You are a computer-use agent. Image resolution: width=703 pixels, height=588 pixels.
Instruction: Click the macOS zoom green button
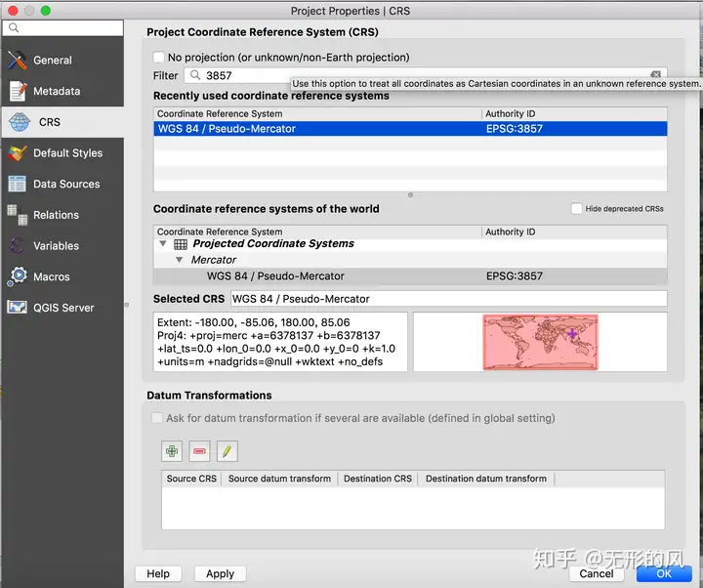click(x=45, y=11)
